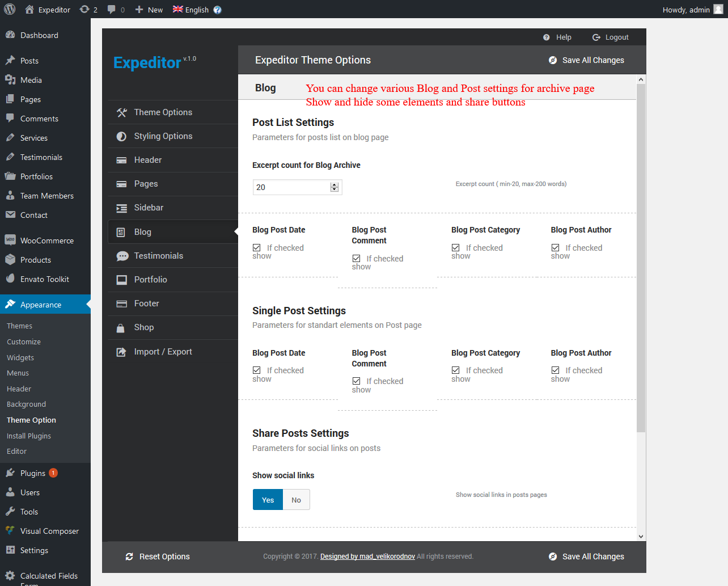Screen dimensions: 728x586
Task: Click the Testimonials speech bubble icon
Action: [x=122, y=256]
